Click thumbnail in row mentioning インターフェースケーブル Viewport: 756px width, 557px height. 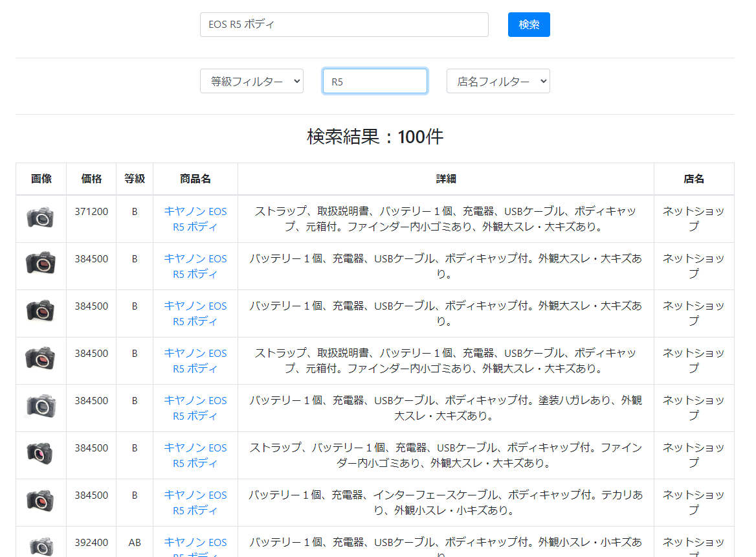pyautogui.click(x=41, y=501)
